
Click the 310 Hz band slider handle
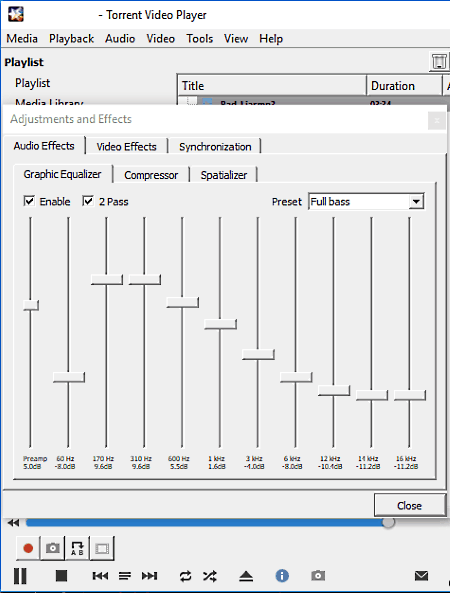pyautogui.click(x=144, y=279)
